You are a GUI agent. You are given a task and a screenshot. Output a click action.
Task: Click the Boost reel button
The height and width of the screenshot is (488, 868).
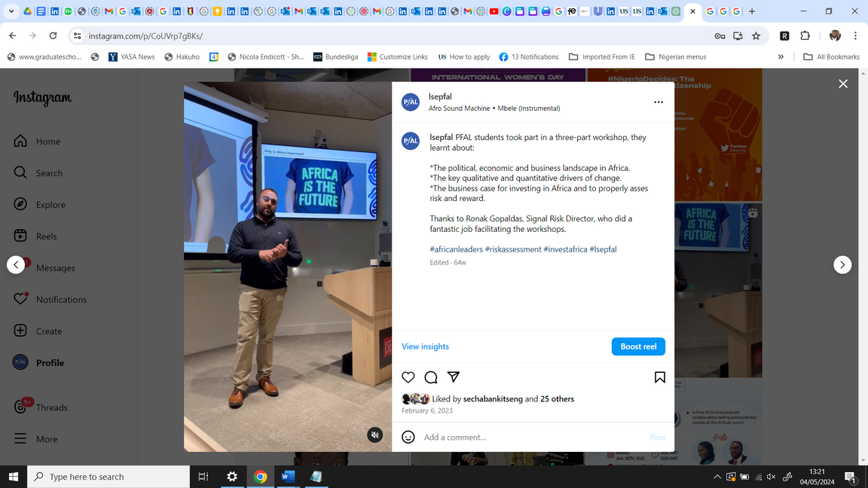638,346
